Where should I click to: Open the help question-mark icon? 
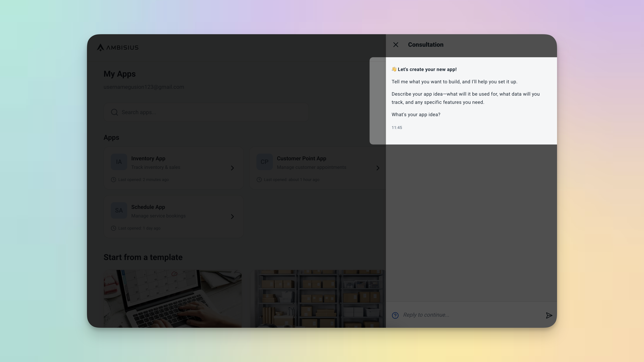[395, 315]
